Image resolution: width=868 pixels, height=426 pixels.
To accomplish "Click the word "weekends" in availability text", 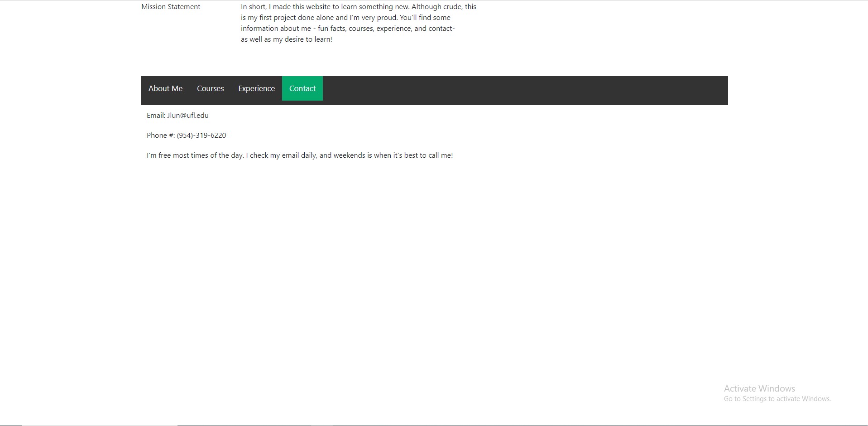I will click(x=349, y=155).
